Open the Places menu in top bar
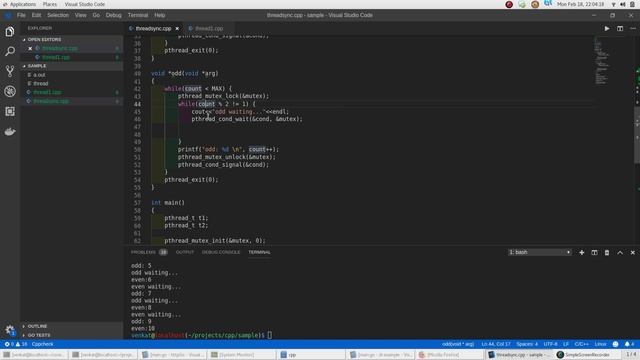This screenshot has height=360, width=640. pyautogui.click(x=50, y=4)
